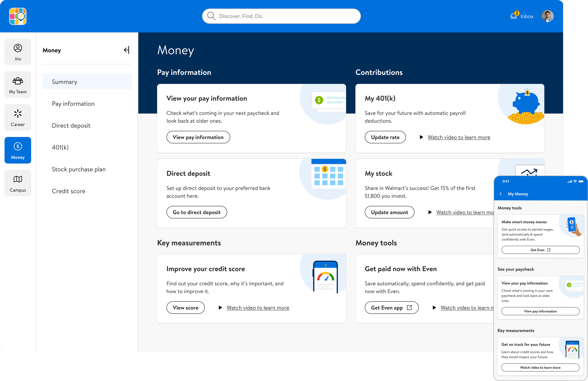Screen dimensions: 588x381
Task: Open the Campus map icon
Action: click(x=18, y=179)
